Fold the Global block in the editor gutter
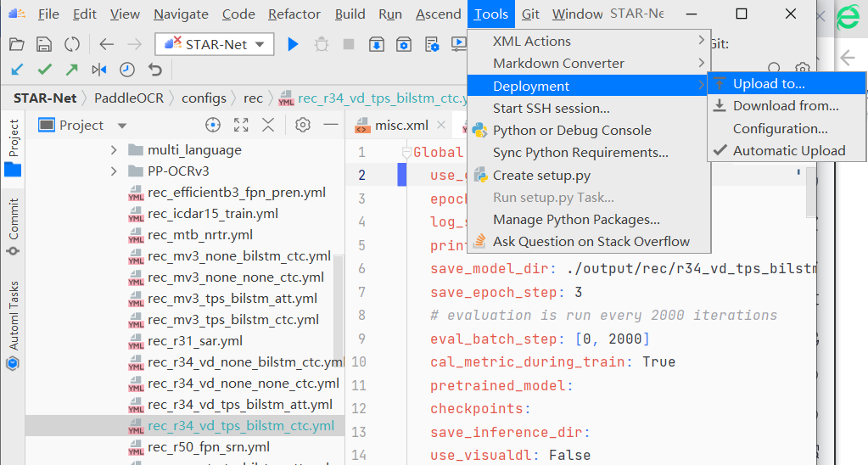 [x=406, y=153]
